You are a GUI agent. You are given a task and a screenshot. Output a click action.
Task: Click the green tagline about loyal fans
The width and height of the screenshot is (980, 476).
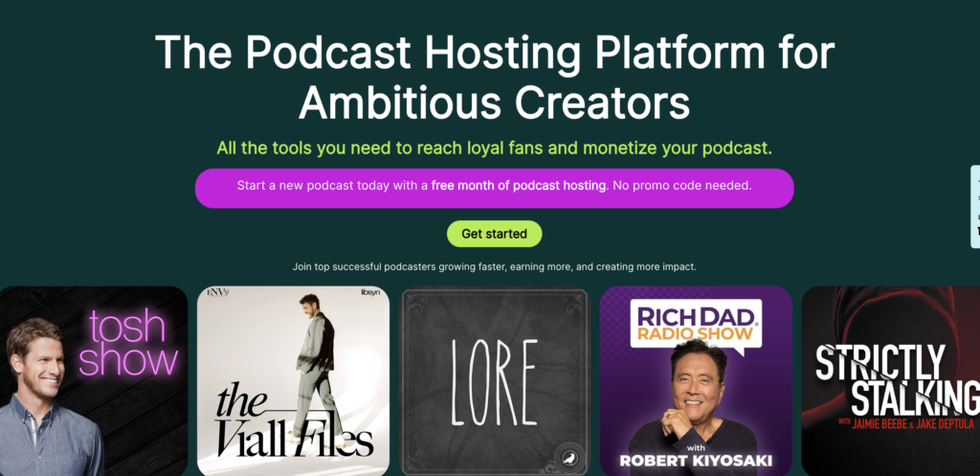click(x=495, y=148)
